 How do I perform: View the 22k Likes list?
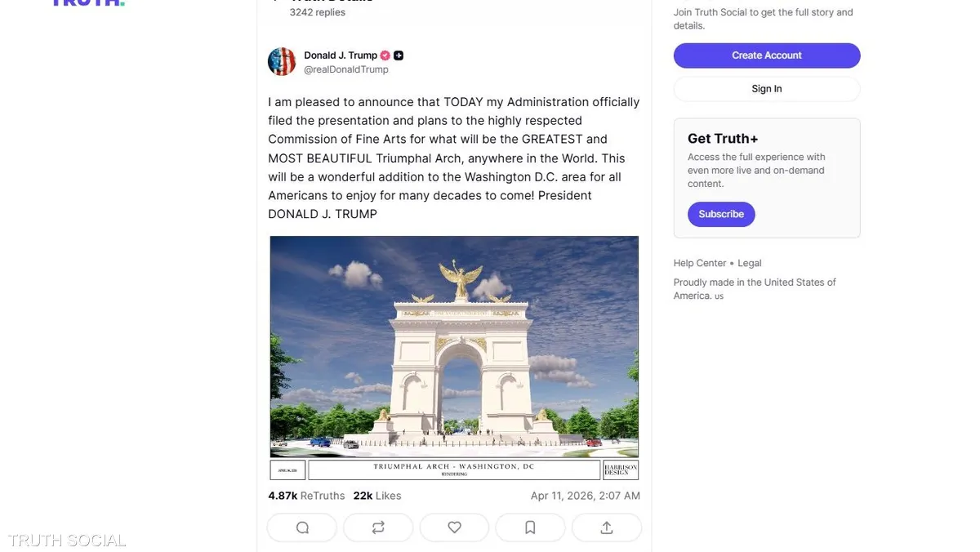(x=377, y=496)
